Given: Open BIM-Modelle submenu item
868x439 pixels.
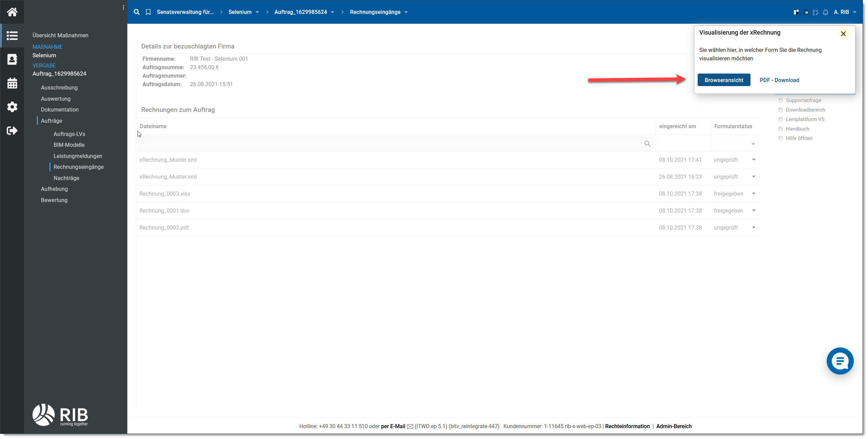Looking at the screenshot, I should [69, 145].
